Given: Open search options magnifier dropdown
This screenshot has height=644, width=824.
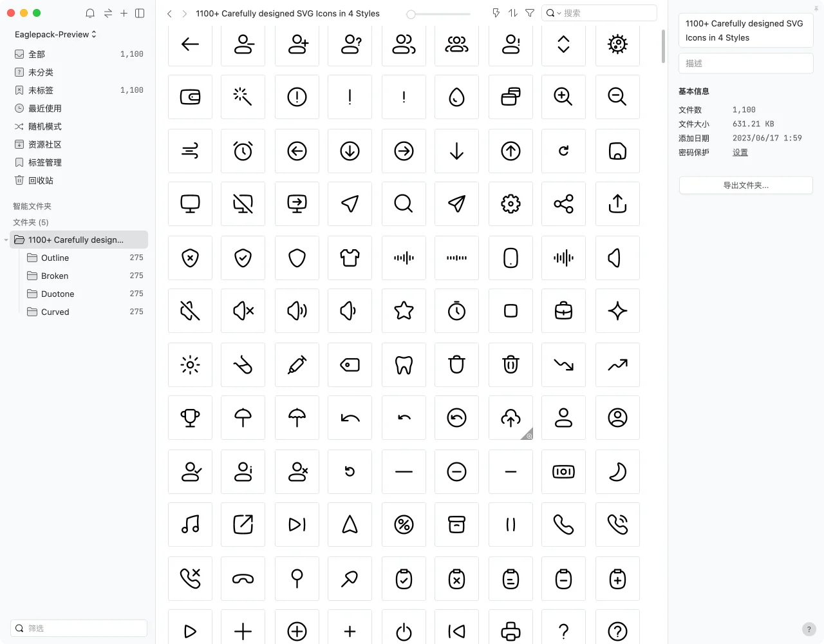Looking at the screenshot, I should tap(553, 13).
